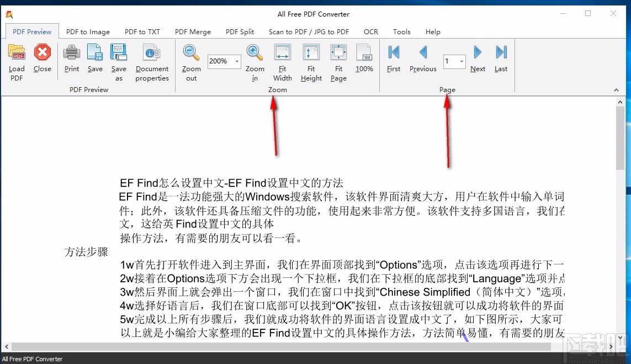Close the current PDF document

click(43, 58)
